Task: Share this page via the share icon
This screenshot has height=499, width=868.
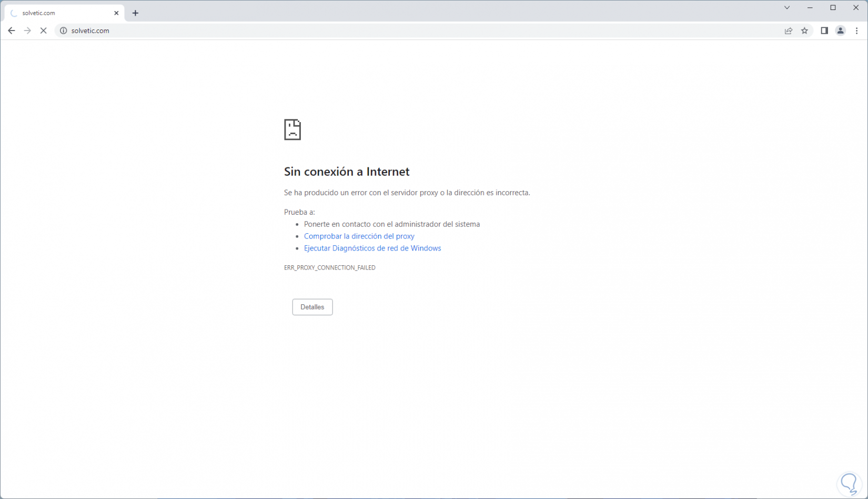Action: [x=789, y=31]
